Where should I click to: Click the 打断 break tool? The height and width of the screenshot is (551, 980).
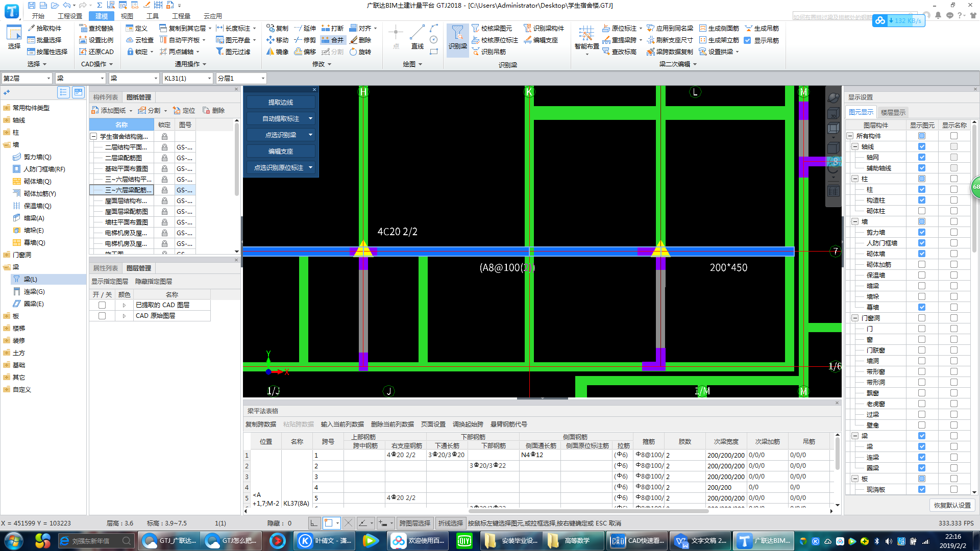point(332,28)
